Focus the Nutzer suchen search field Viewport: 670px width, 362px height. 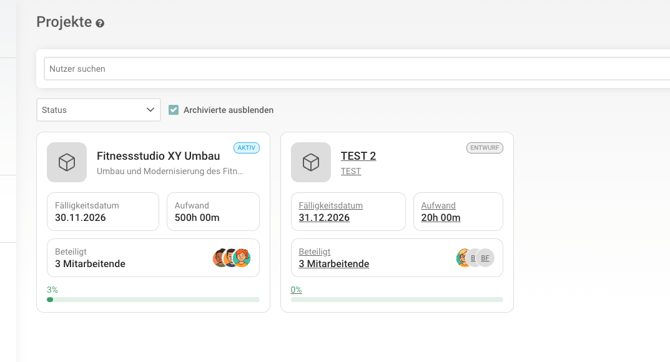click(357, 69)
